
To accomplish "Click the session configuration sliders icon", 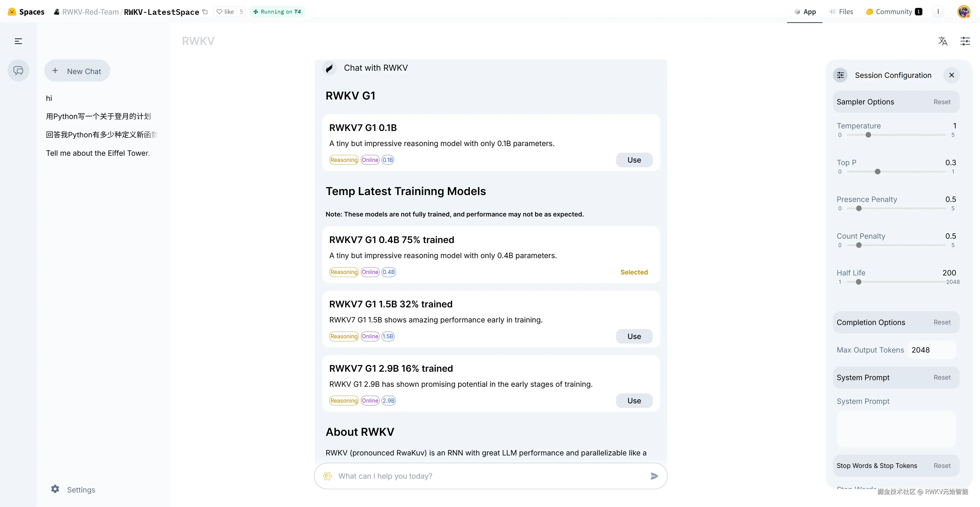I will [965, 41].
